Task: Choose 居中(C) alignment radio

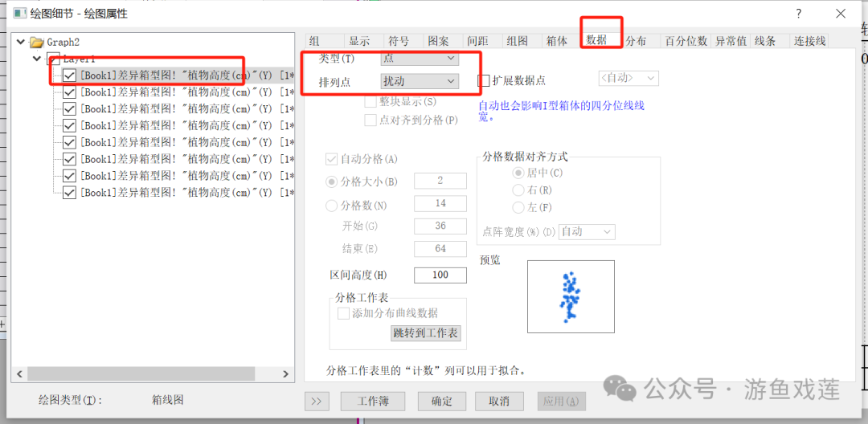Action: pyautogui.click(x=518, y=173)
